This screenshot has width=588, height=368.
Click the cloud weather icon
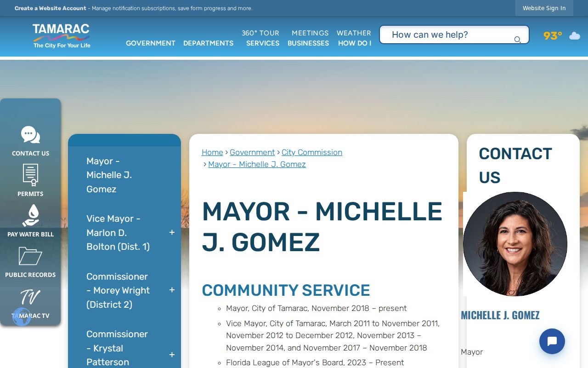[575, 36]
